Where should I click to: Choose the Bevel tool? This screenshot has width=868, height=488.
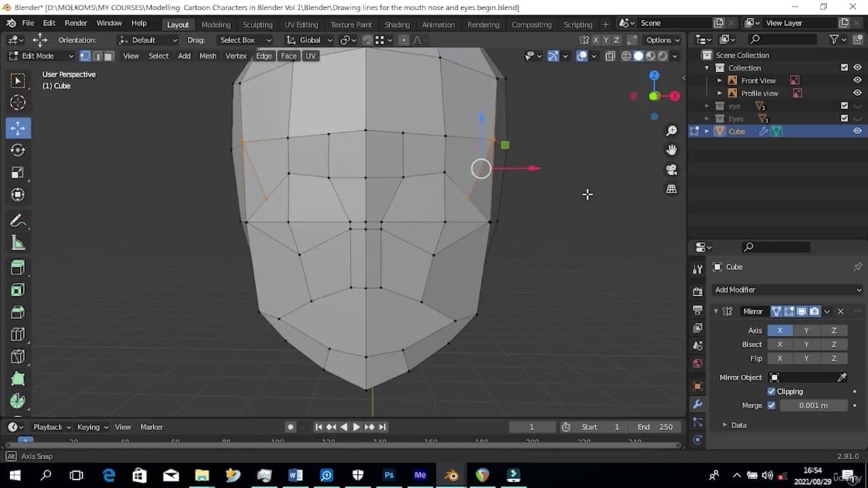(x=18, y=312)
